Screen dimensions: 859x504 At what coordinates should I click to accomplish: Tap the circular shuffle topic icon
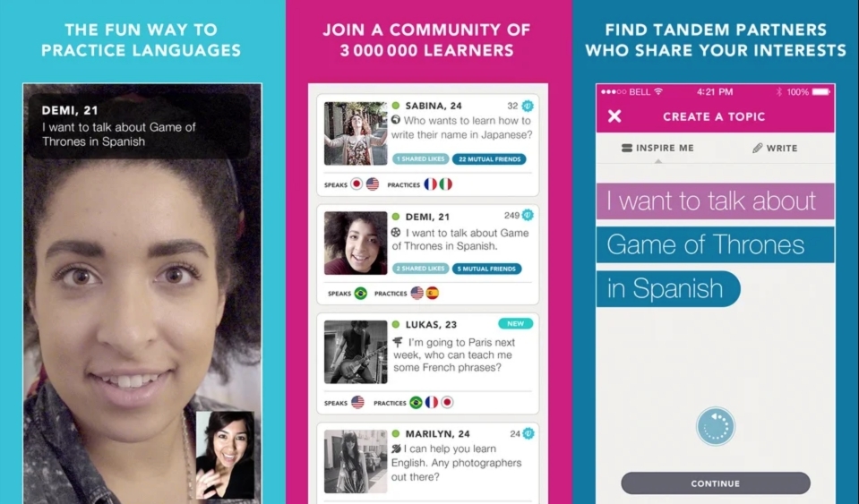point(716,426)
